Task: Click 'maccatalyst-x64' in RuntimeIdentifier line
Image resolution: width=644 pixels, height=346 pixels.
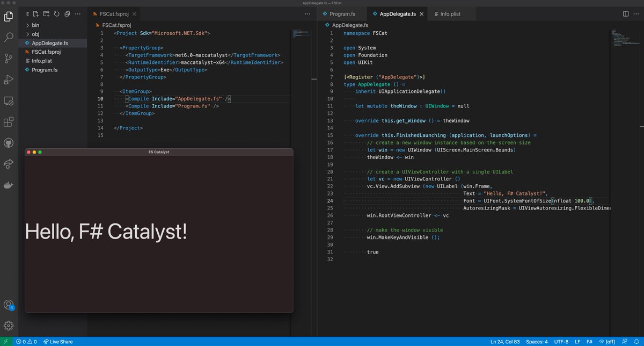Action: (x=202, y=62)
